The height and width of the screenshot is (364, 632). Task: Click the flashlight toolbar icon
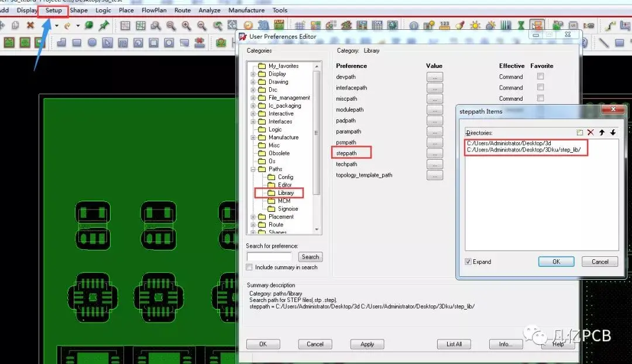point(460,26)
